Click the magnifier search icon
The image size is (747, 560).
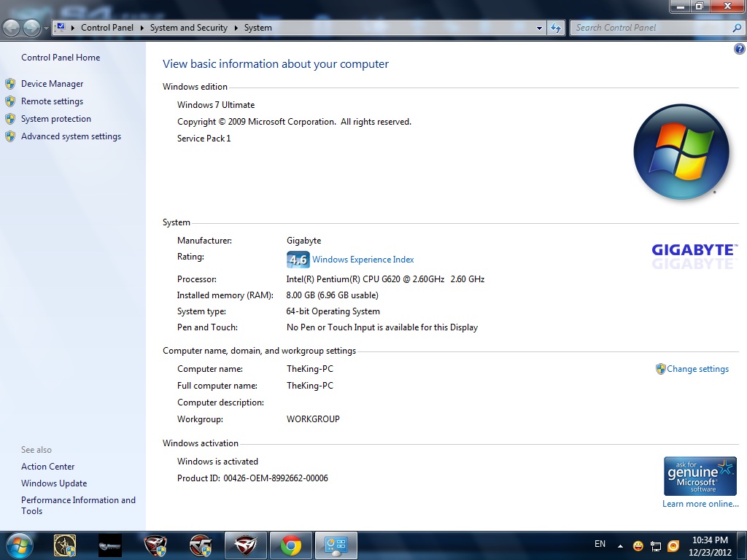point(737,28)
